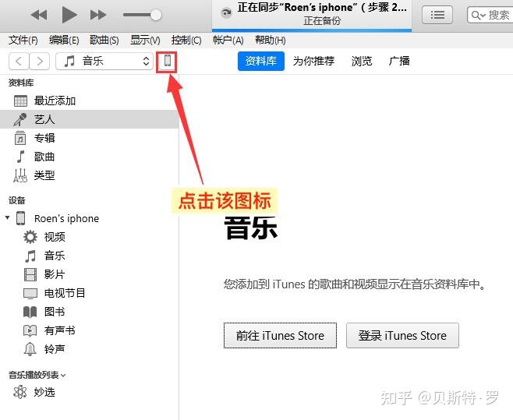
Task: Click the rewind previous track button
Action: (x=39, y=15)
